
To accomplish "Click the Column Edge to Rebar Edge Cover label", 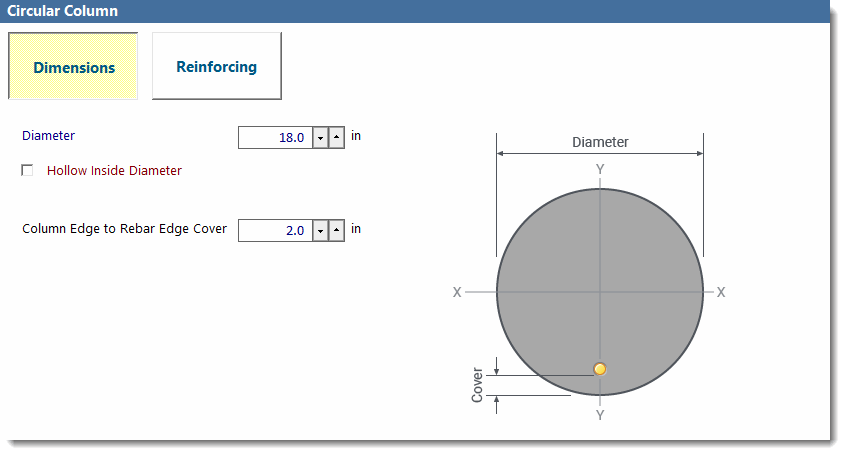I will click(124, 229).
